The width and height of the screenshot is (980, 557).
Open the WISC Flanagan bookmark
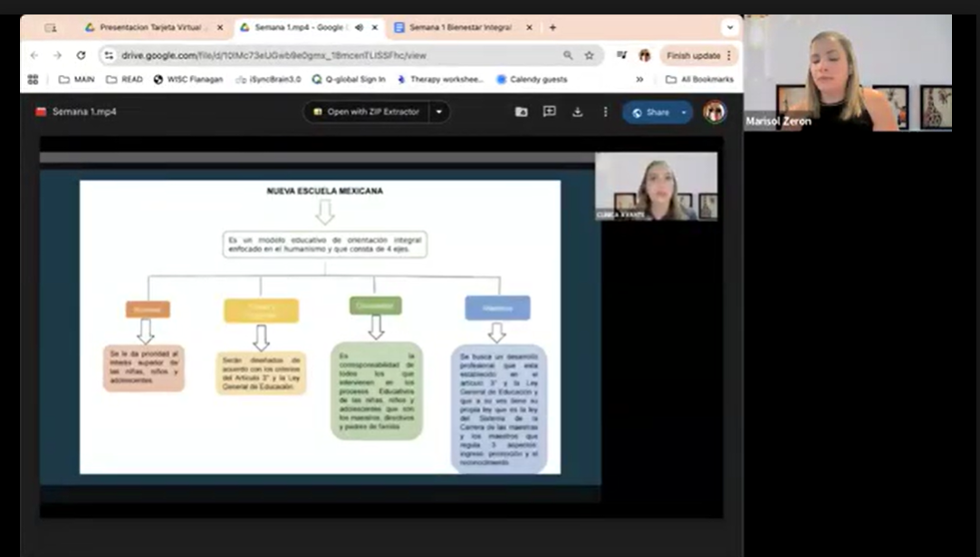[x=188, y=80]
